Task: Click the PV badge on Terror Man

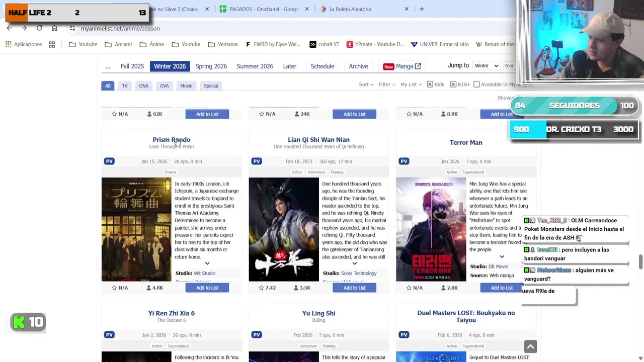Action: (404, 161)
